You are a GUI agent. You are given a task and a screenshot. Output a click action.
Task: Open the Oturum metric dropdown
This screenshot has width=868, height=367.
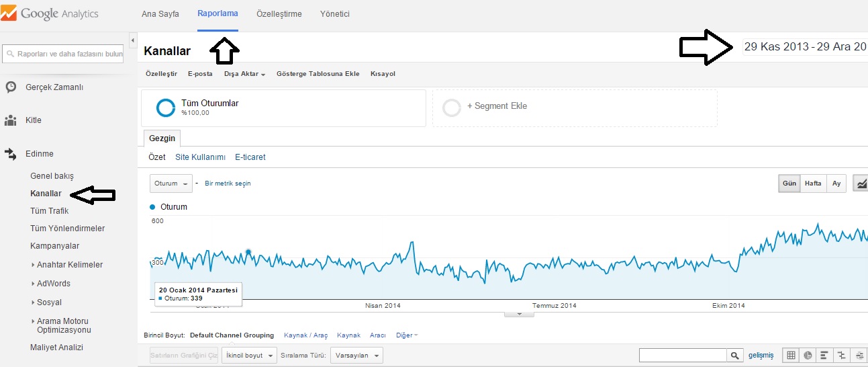tap(171, 184)
